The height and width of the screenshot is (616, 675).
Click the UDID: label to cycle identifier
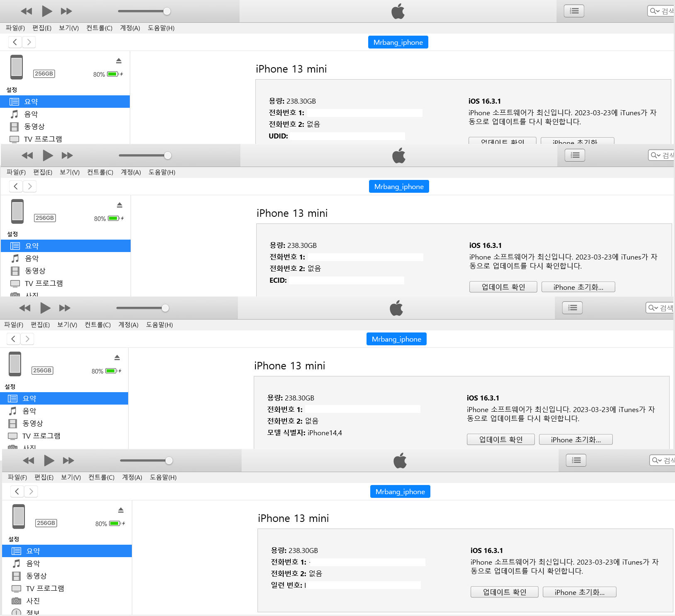tap(278, 136)
